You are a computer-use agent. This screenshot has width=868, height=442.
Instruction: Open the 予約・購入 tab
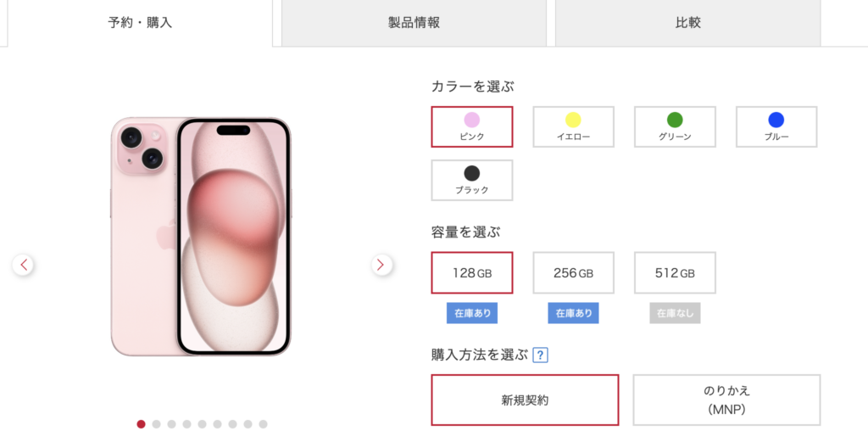140,23
